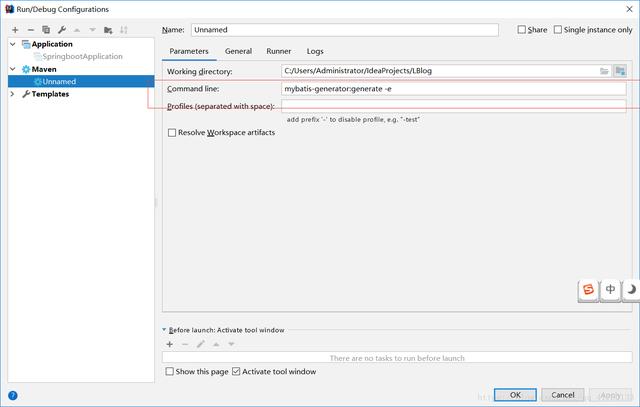Click the Apply button
Image resolution: width=640 pixels, height=407 pixels.
pos(611,395)
